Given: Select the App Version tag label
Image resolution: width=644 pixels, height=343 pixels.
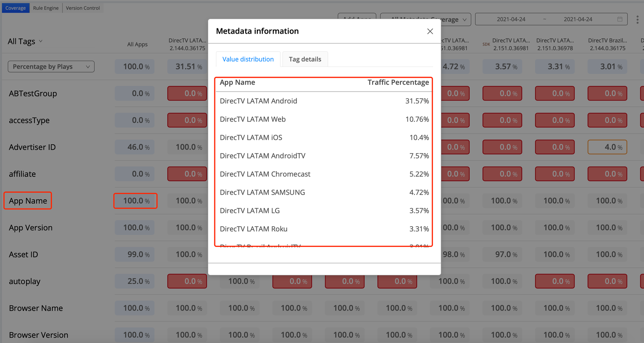Looking at the screenshot, I should click(31, 227).
